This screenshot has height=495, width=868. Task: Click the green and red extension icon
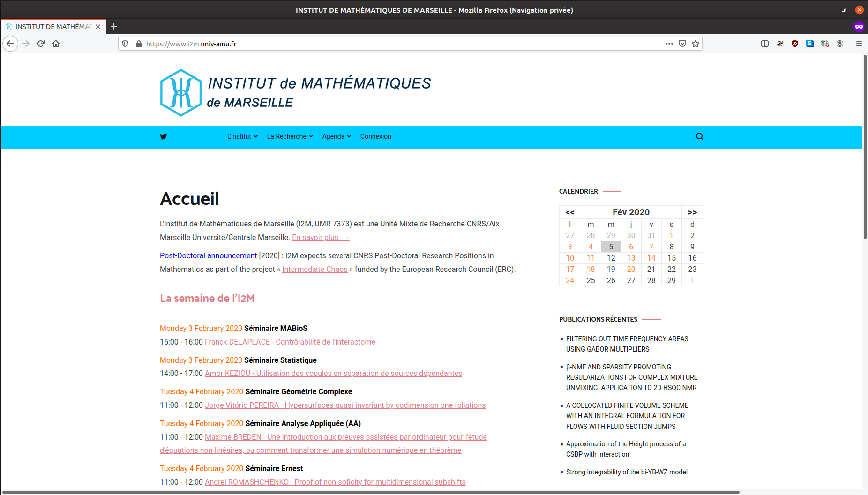click(x=825, y=44)
